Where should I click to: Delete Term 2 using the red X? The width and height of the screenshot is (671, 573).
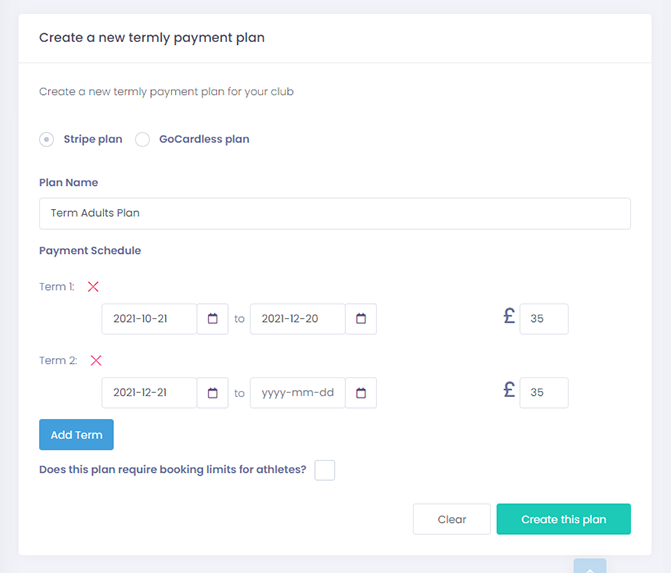96,361
